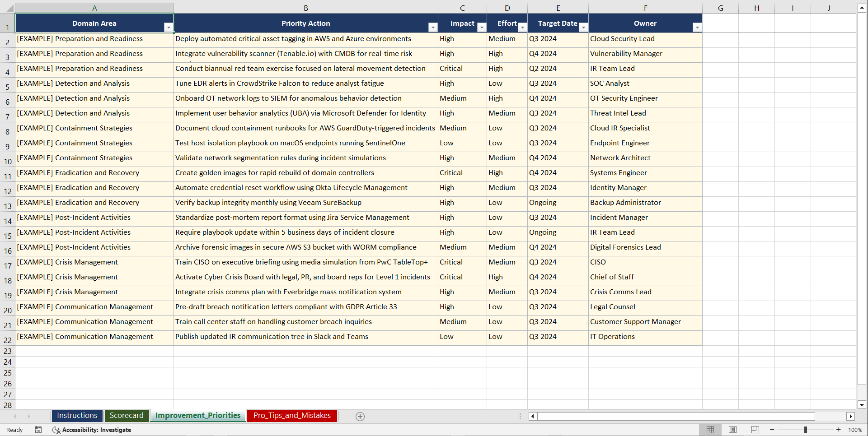
Task: Select column C header
Action: click(x=462, y=7)
